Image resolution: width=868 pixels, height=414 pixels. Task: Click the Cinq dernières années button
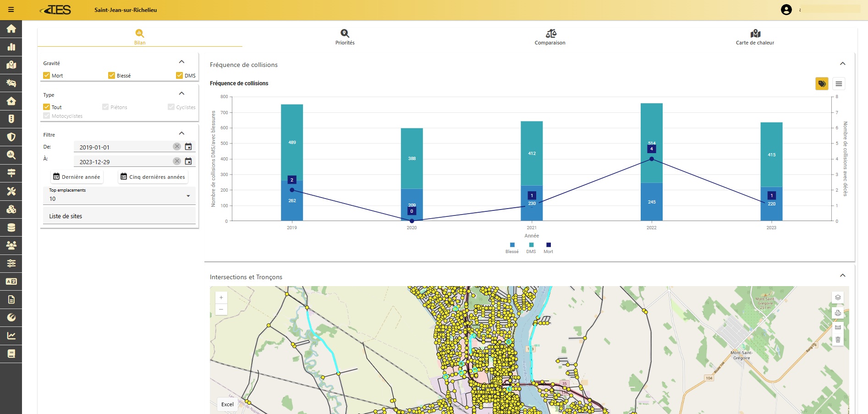click(x=153, y=177)
